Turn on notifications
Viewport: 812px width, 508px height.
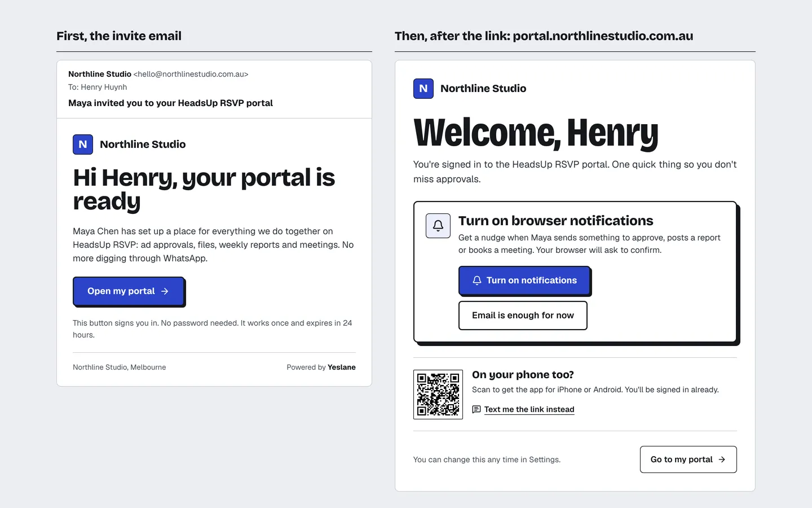pos(524,281)
